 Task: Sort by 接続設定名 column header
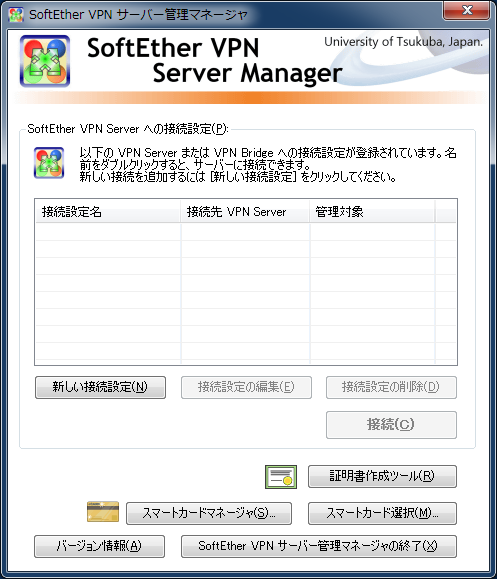(x=108, y=212)
